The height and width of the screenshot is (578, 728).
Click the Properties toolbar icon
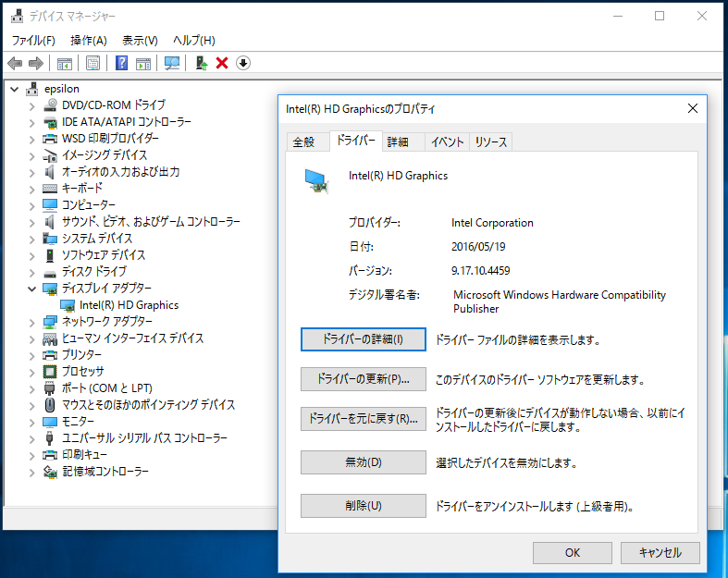(93, 63)
